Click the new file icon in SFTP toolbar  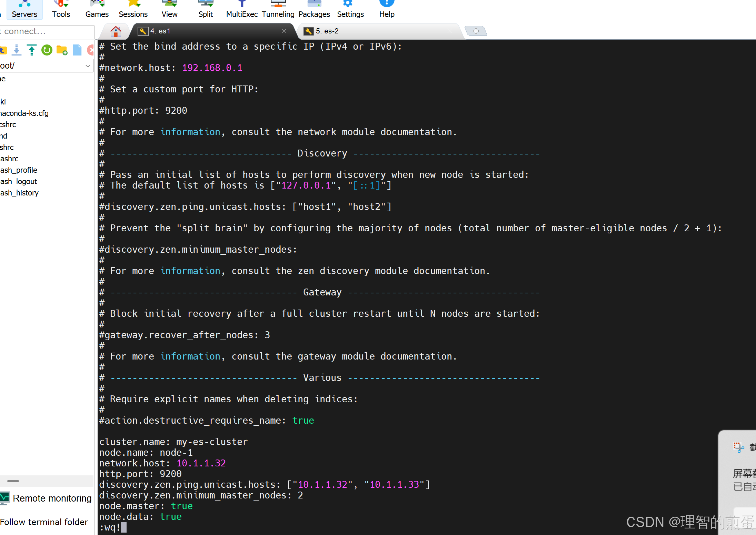(77, 50)
